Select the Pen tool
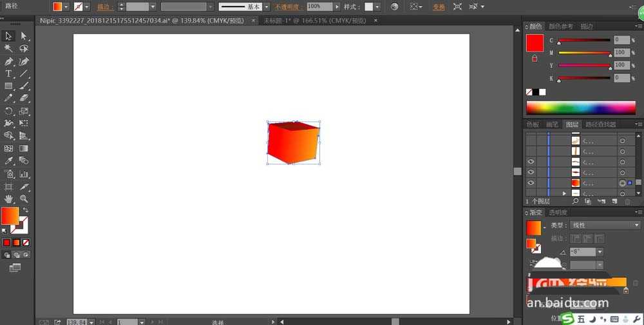This screenshot has width=644, height=325. click(x=8, y=61)
